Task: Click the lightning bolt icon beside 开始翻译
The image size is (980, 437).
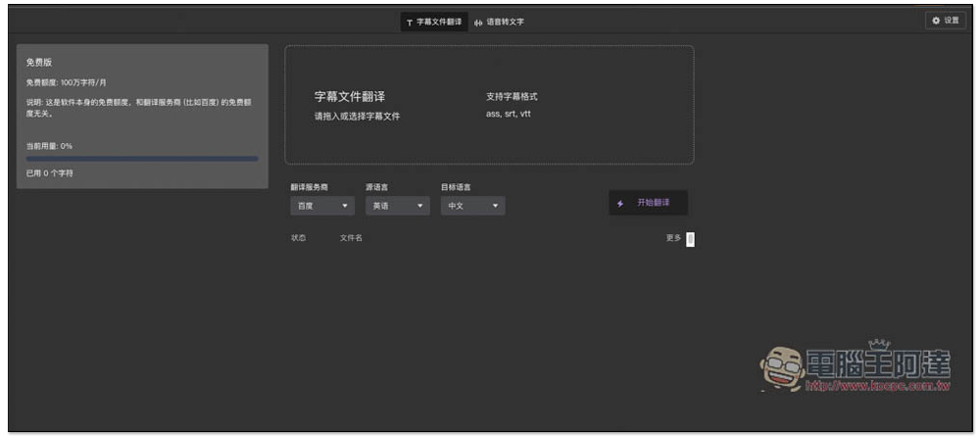Action: pyautogui.click(x=620, y=203)
